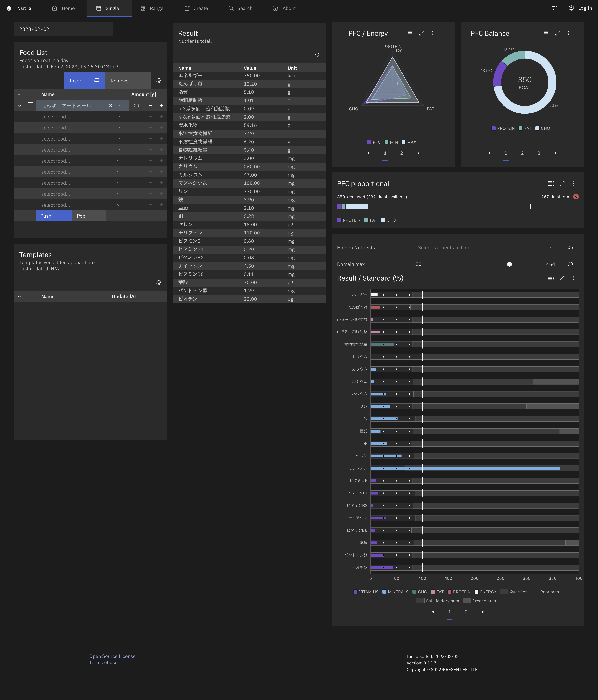Go to next PFC / Energy legend page
The image size is (598, 700).
pos(418,153)
